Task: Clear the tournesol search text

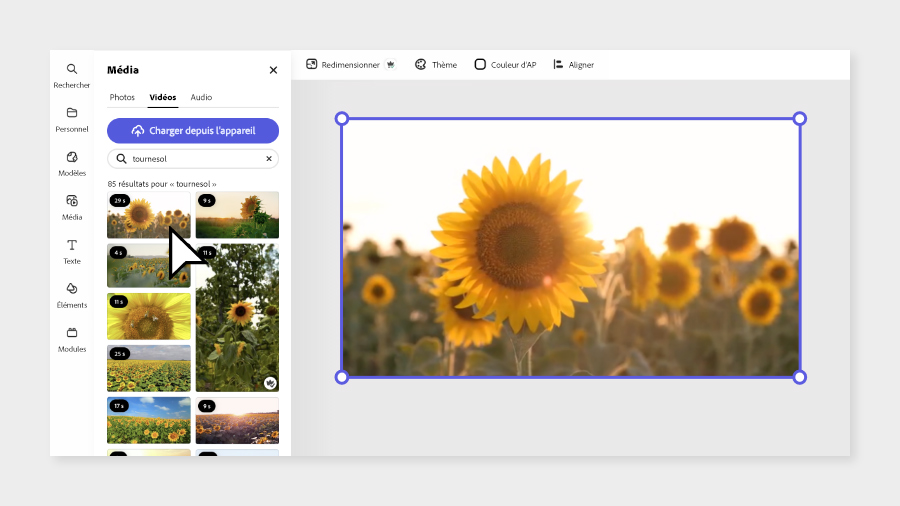Action: point(269,159)
